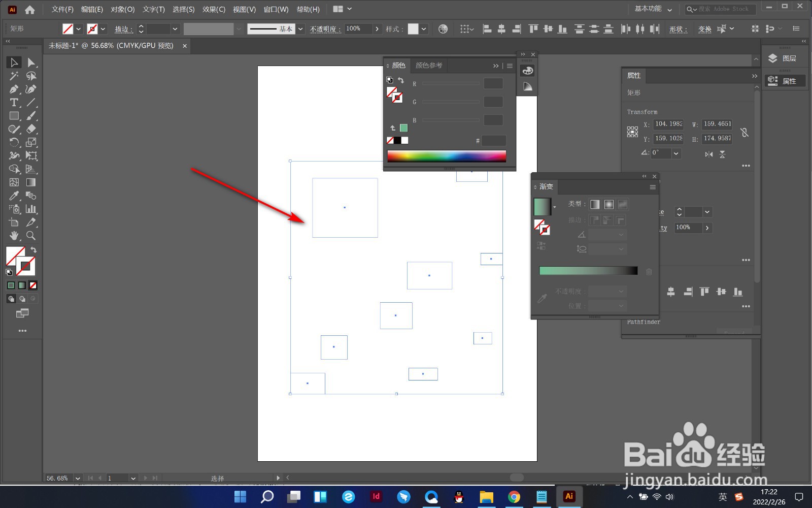The width and height of the screenshot is (812, 508).
Task: Click the gradient slider bar
Action: [x=588, y=271]
